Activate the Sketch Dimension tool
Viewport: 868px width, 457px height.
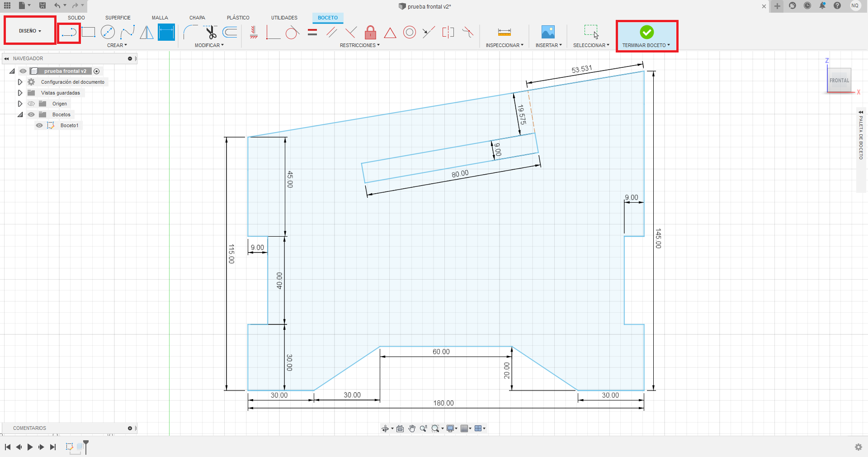pos(166,32)
